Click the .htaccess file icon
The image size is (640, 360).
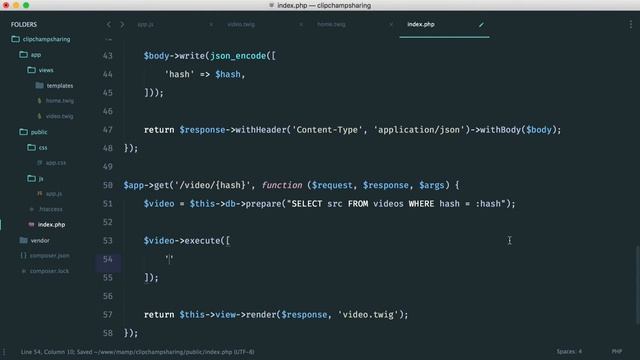click(x=31, y=209)
